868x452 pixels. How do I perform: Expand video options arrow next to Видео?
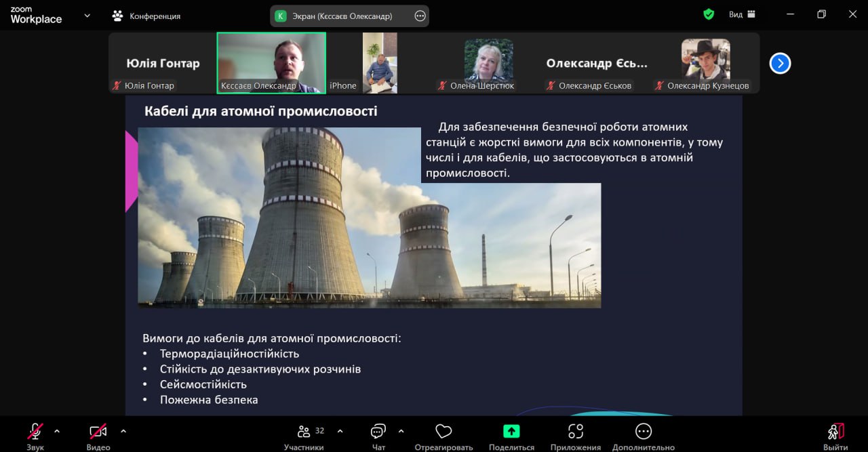pyautogui.click(x=123, y=430)
